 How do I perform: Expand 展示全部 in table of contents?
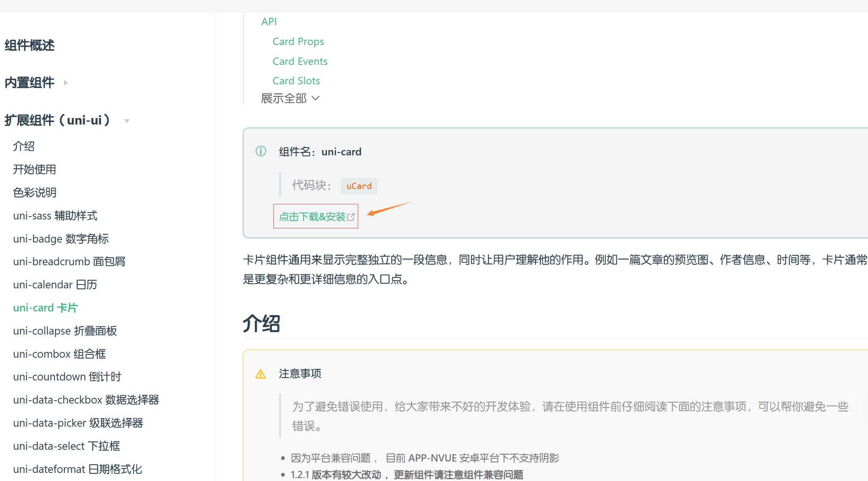pyautogui.click(x=290, y=99)
